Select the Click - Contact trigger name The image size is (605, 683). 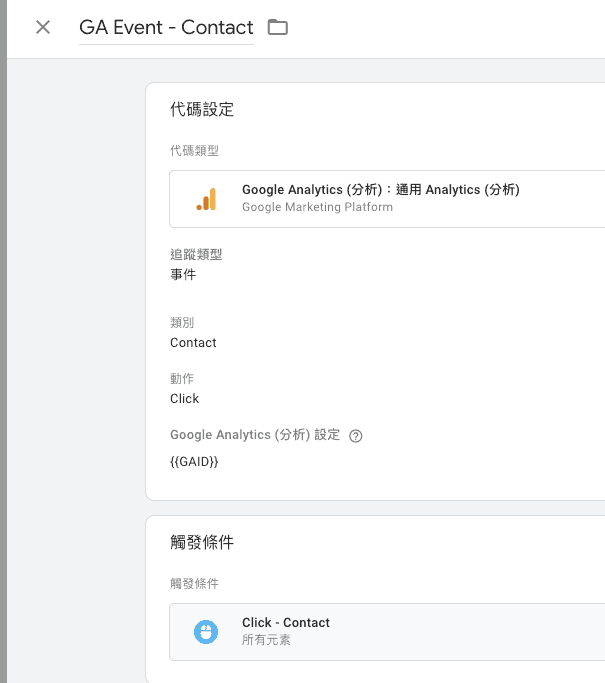coord(285,623)
